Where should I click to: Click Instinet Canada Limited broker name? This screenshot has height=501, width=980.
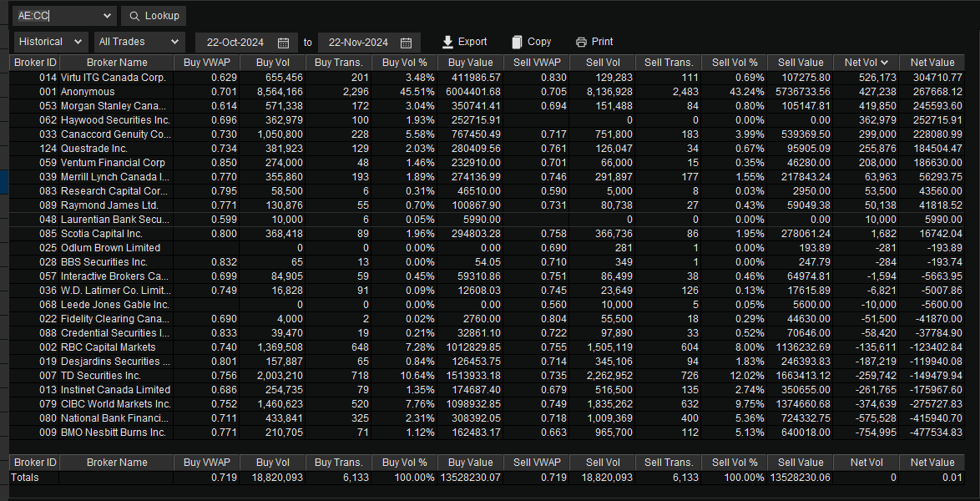click(116, 390)
